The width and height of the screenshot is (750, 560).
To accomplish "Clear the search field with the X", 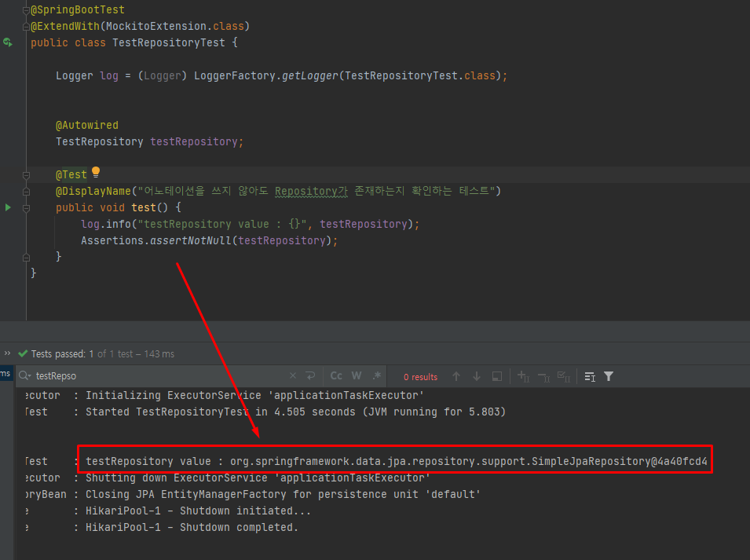I will (291, 375).
